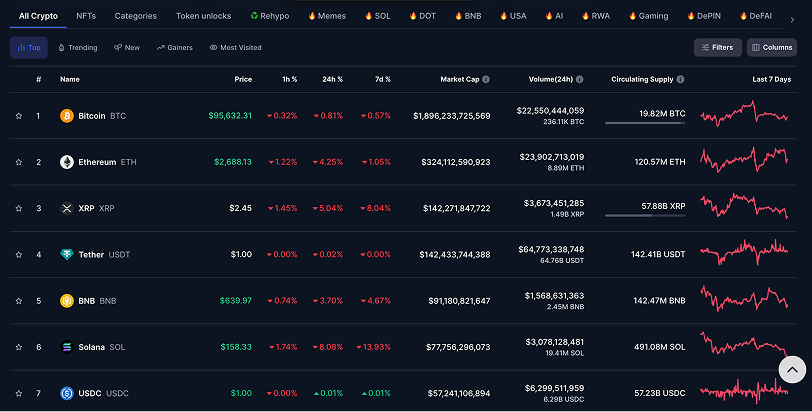Image resolution: width=812 pixels, height=412 pixels.
Task: Click the Market Cap info icon
Action: pos(486,79)
